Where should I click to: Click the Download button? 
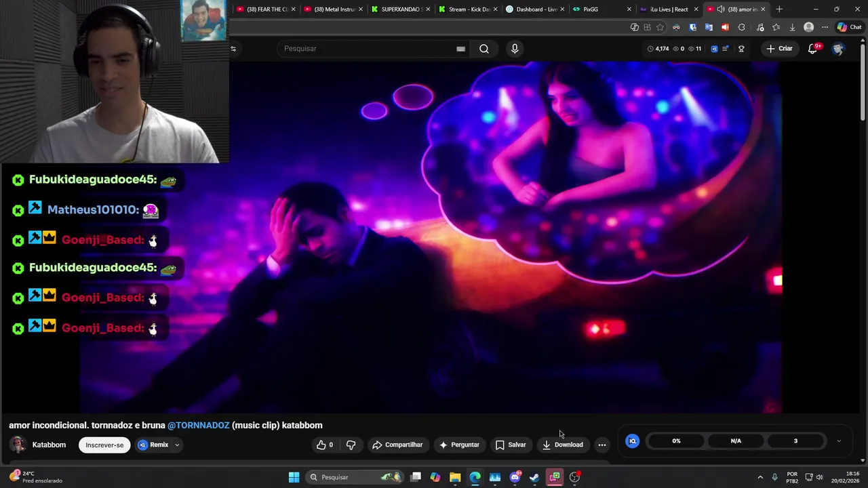[563, 445]
